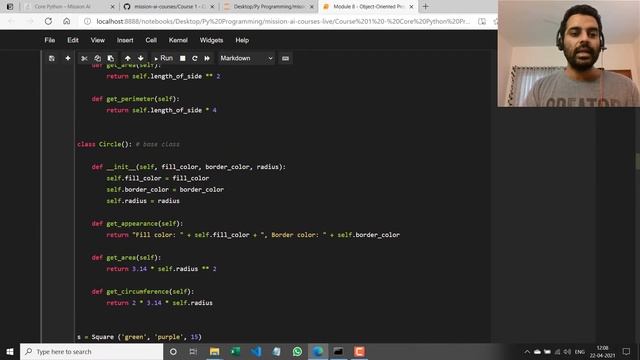
Task: Show hidden system tray icons
Action: point(527,351)
